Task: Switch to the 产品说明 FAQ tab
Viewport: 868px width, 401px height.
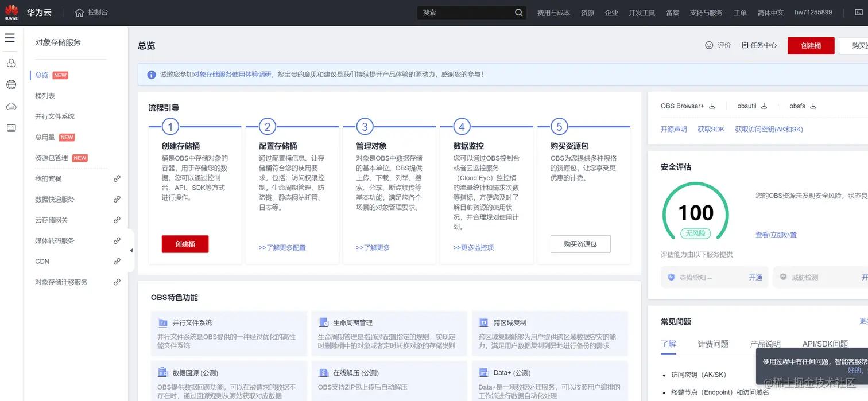Action: (x=765, y=344)
